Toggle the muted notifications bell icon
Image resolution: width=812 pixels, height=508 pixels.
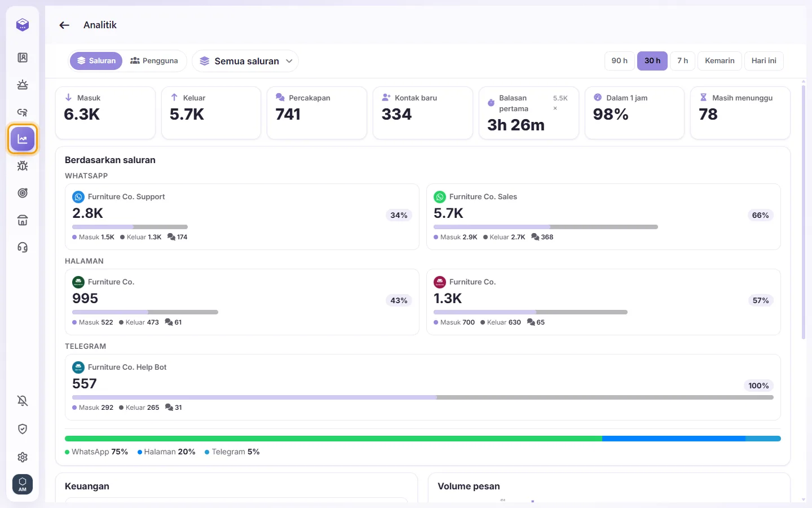pos(23,401)
